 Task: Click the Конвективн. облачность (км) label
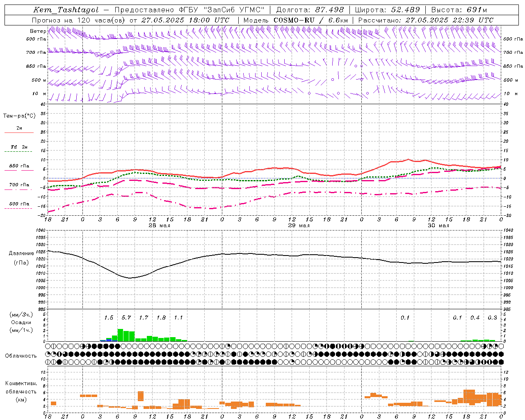[x=21, y=391]
